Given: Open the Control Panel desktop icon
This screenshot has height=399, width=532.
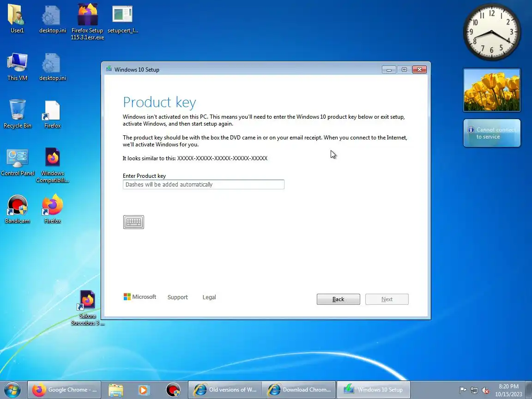Looking at the screenshot, I should (x=17, y=162).
